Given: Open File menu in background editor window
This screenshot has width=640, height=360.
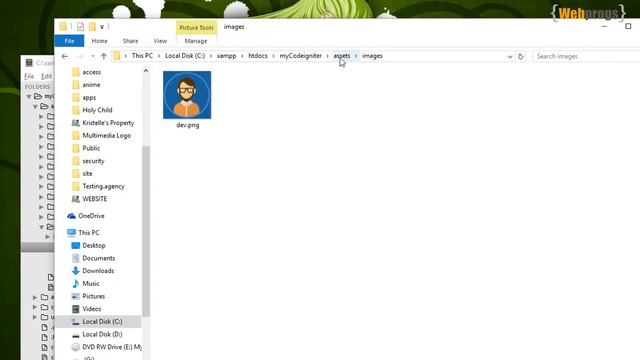Looking at the screenshot, I should tap(29, 76).
